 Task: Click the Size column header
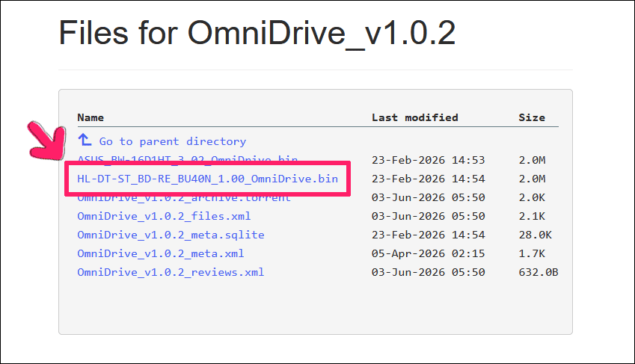[x=532, y=117]
